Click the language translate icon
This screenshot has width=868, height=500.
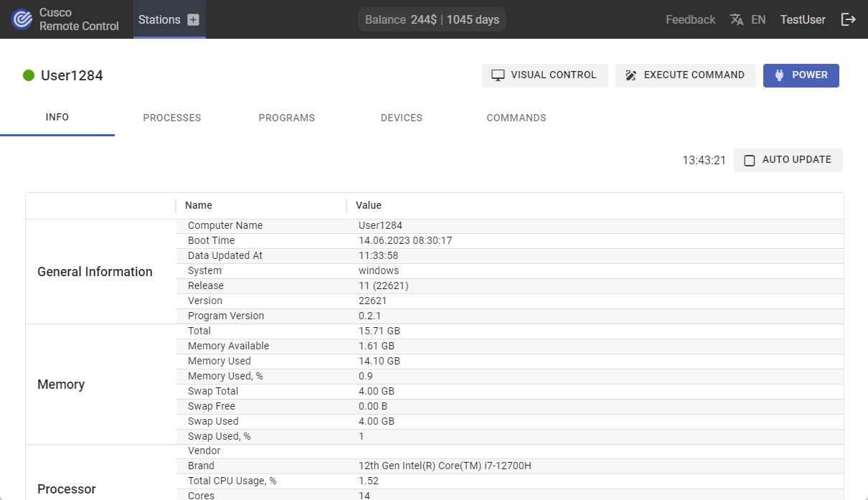737,20
